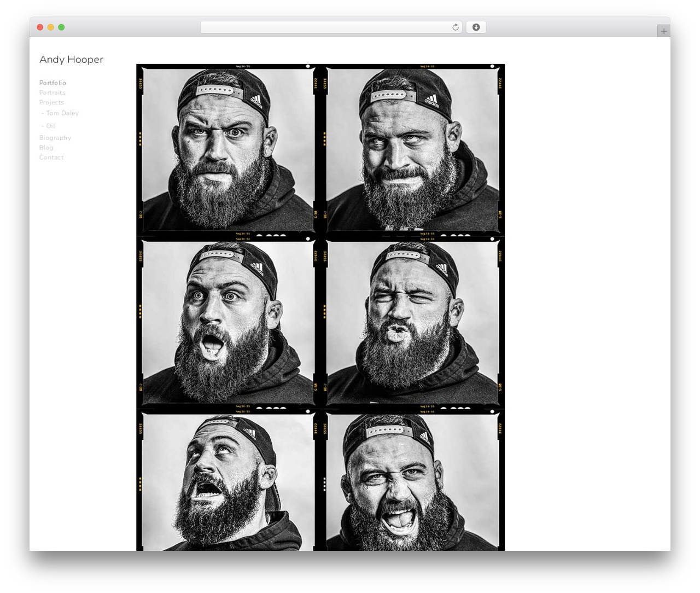Screen dimensions: 700x593
Task: Open the smirking portrait with eyes looking sideways
Action: 412,149
